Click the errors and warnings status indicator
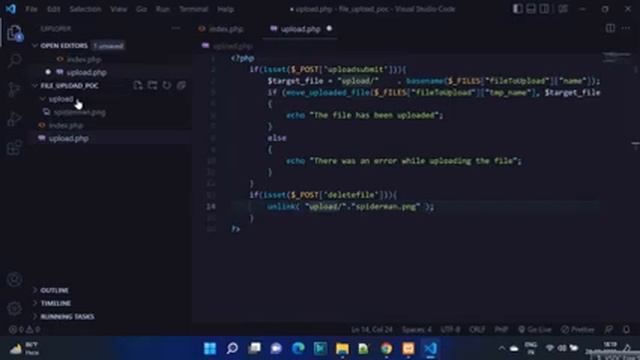 24,329
